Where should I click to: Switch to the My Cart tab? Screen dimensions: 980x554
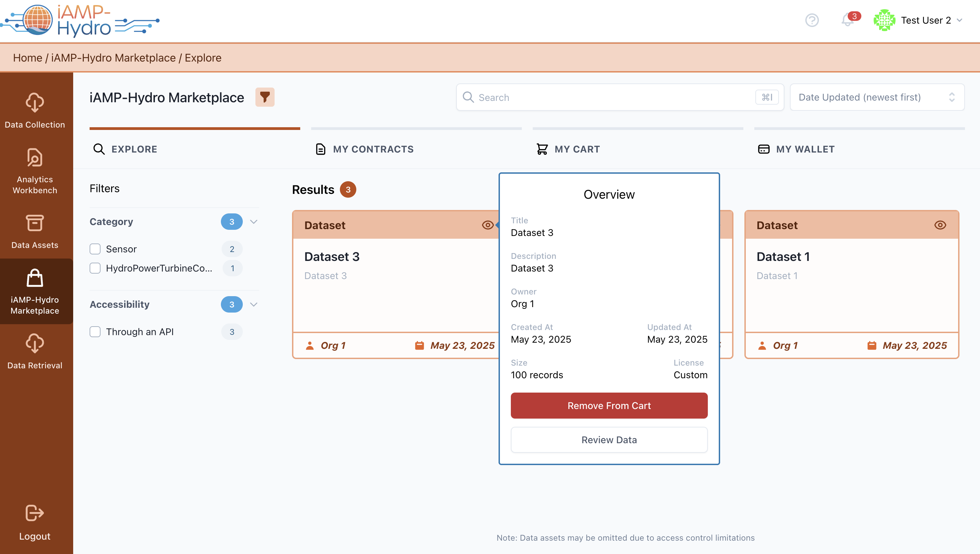coord(568,149)
